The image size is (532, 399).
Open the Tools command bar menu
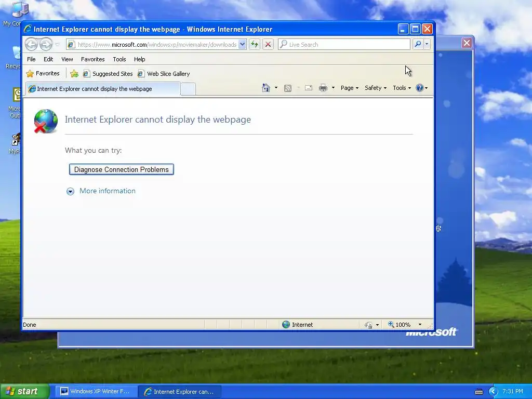(x=402, y=88)
